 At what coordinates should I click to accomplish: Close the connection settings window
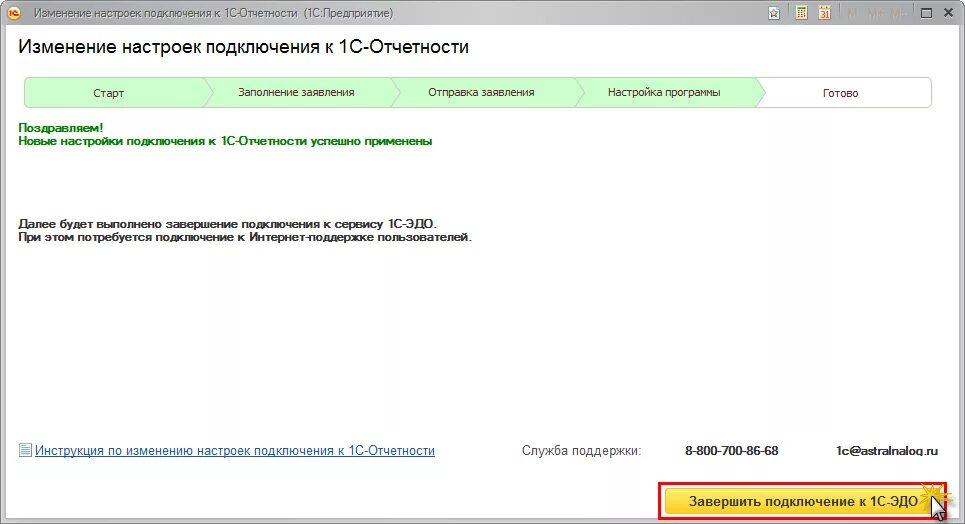(948, 13)
